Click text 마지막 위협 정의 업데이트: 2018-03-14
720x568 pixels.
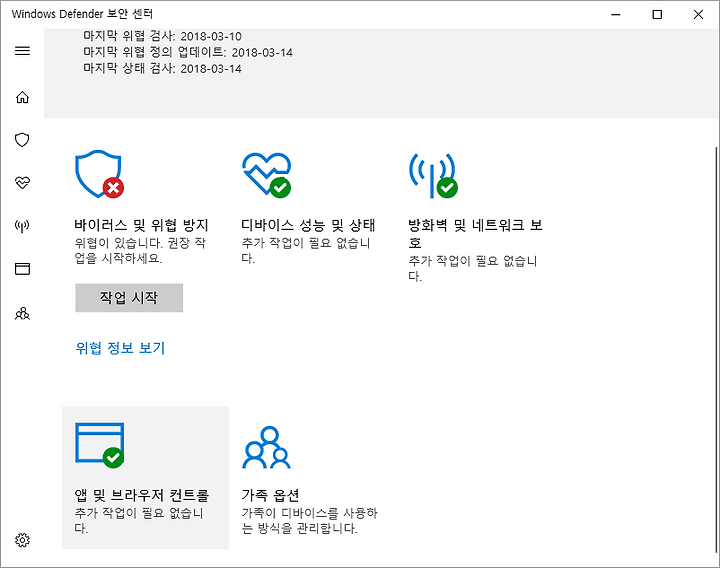click(187, 52)
